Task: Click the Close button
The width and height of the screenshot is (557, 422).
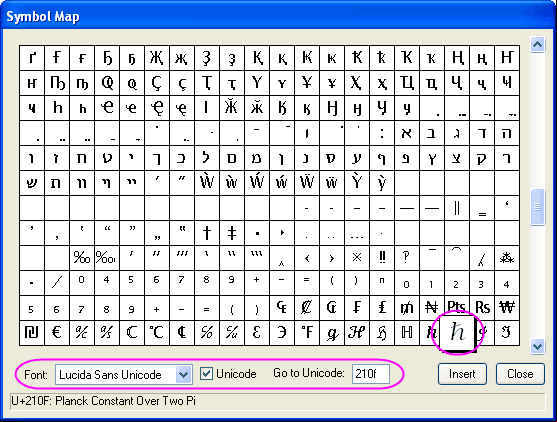Action: coord(520,374)
